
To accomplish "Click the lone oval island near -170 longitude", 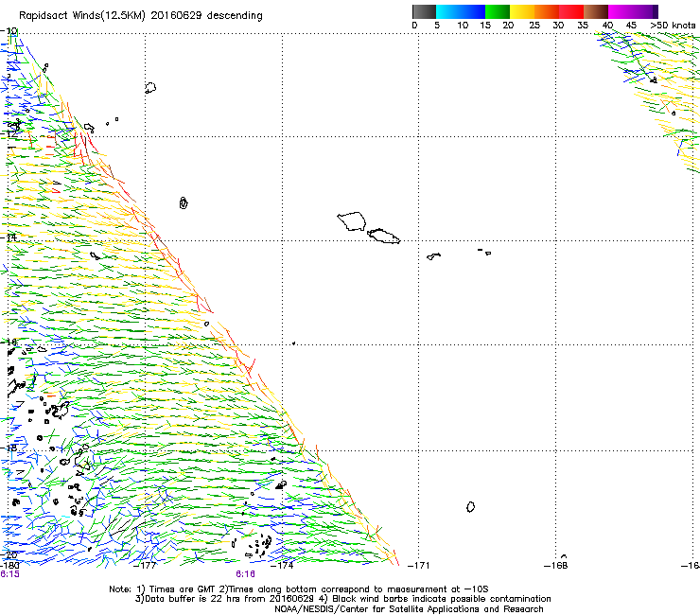I will tap(470, 507).
